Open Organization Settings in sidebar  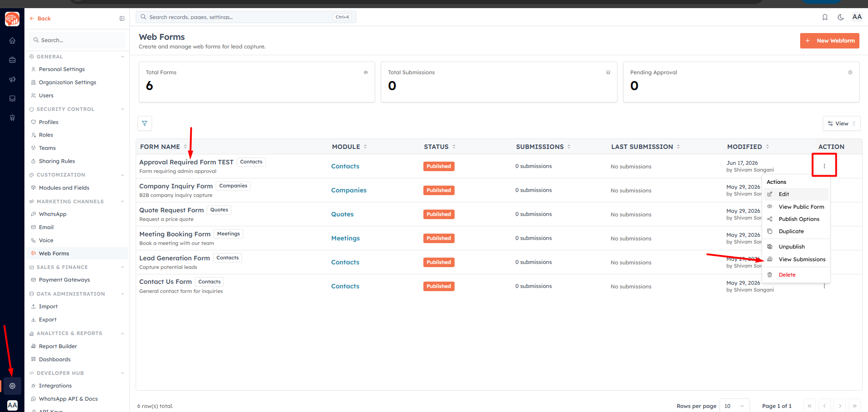[x=67, y=82]
